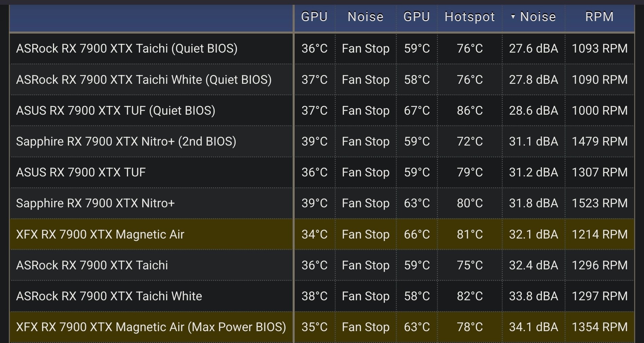Click ASRock RX 7900 XTX Taichi White row
The height and width of the screenshot is (343, 644).
click(x=109, y=296)
